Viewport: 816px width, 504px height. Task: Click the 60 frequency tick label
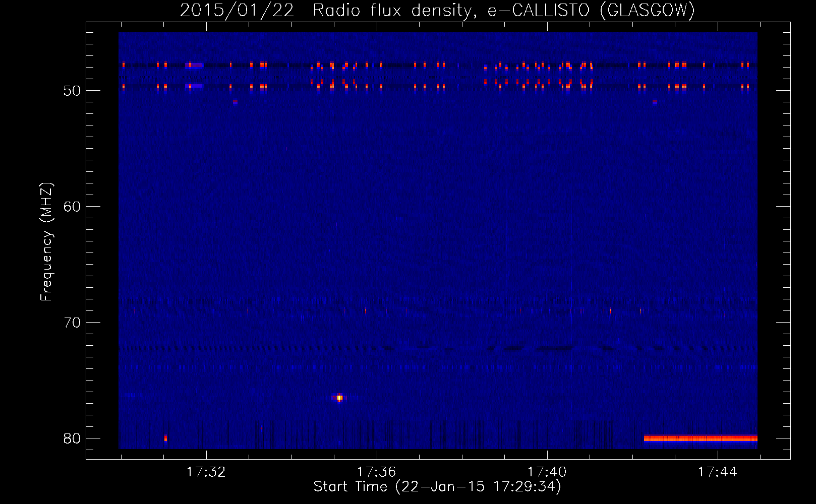coord(72,207)
